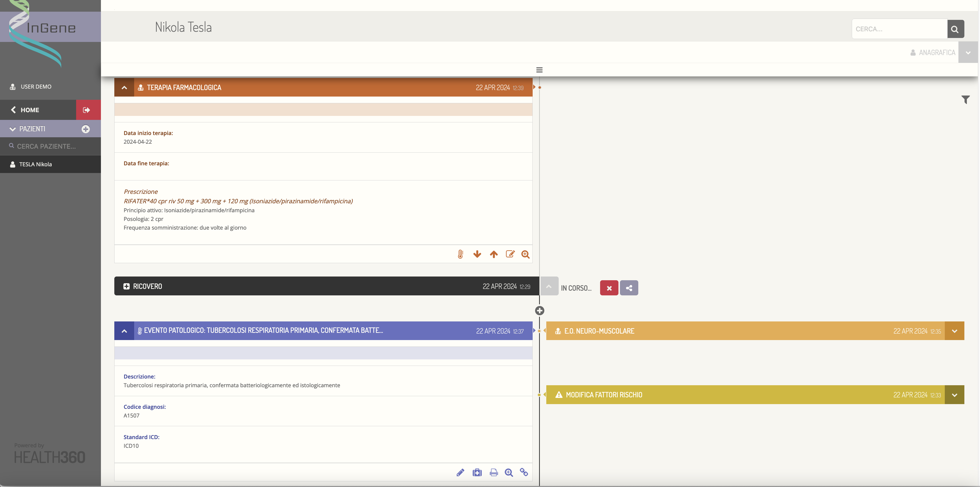
Task: Cancel the ricovero with the red X button
Action: point(609,288)
